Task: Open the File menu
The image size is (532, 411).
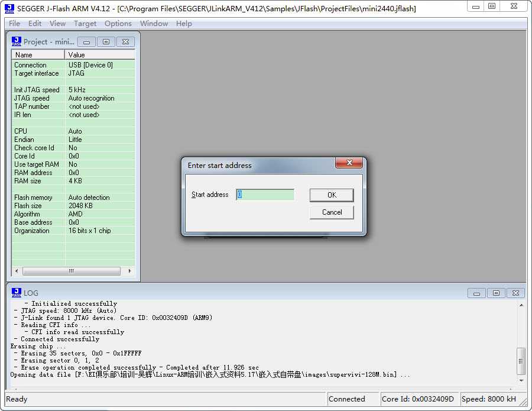Action: (14, 24)
